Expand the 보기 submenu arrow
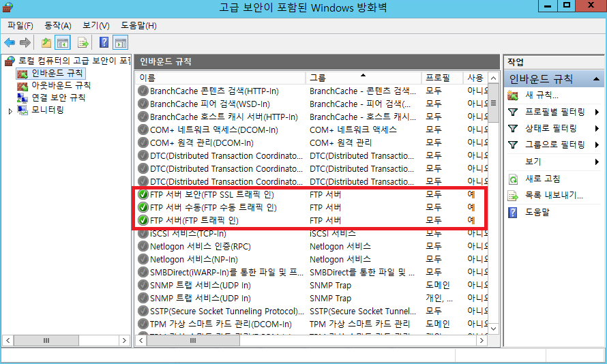607x364 pixels. point(597,162)
